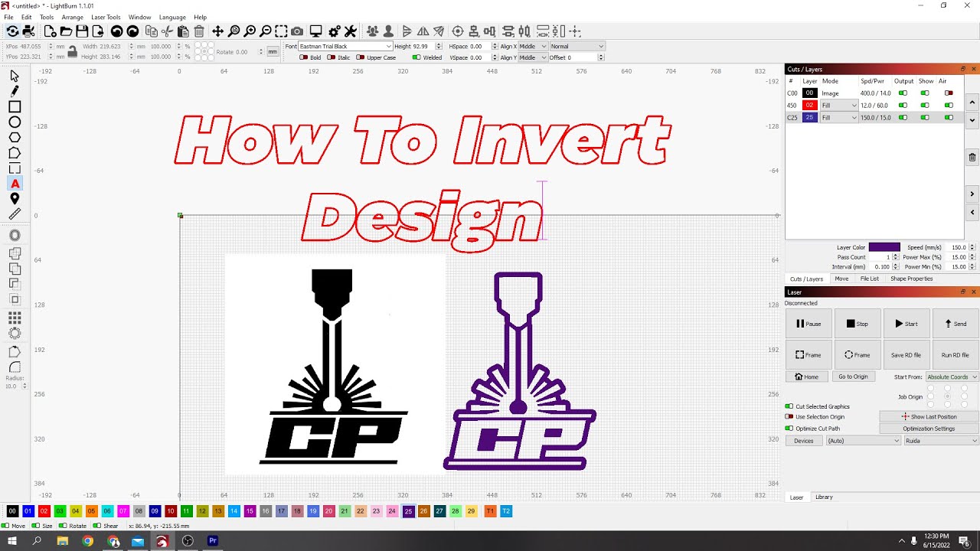Open device settings wrench-screwdriver icon
The height and width of the screenshot is (551, 980).
351,31
